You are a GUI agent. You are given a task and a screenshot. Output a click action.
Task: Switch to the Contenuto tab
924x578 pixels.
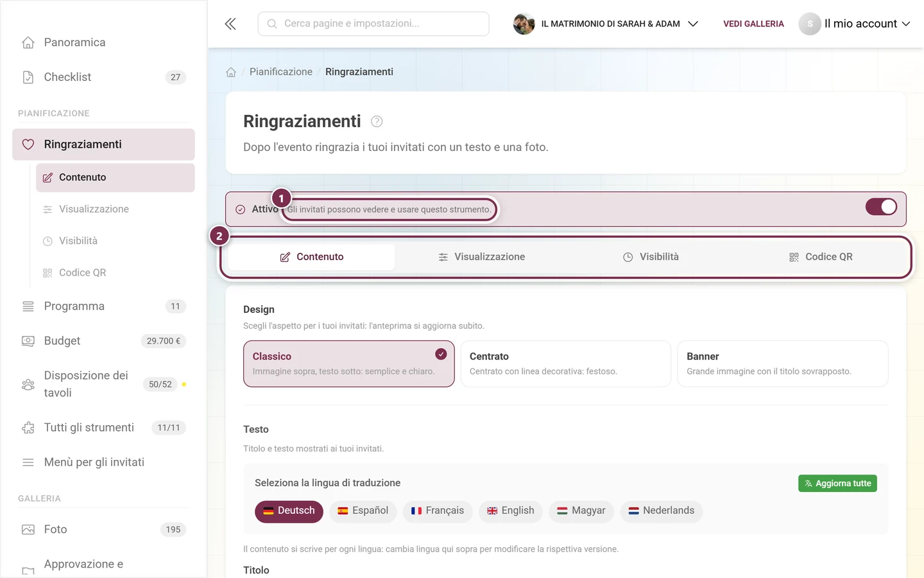(x=312, y=257)
